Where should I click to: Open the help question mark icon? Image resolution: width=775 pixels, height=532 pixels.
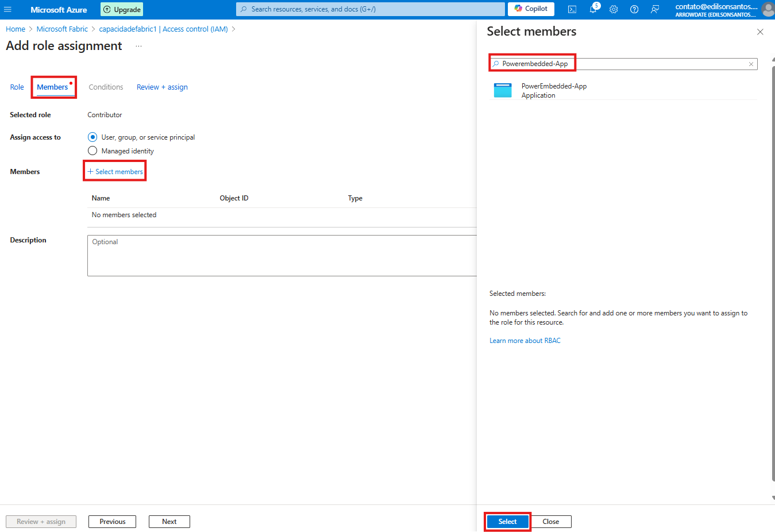pyautogui.click(x=634, y=9)
